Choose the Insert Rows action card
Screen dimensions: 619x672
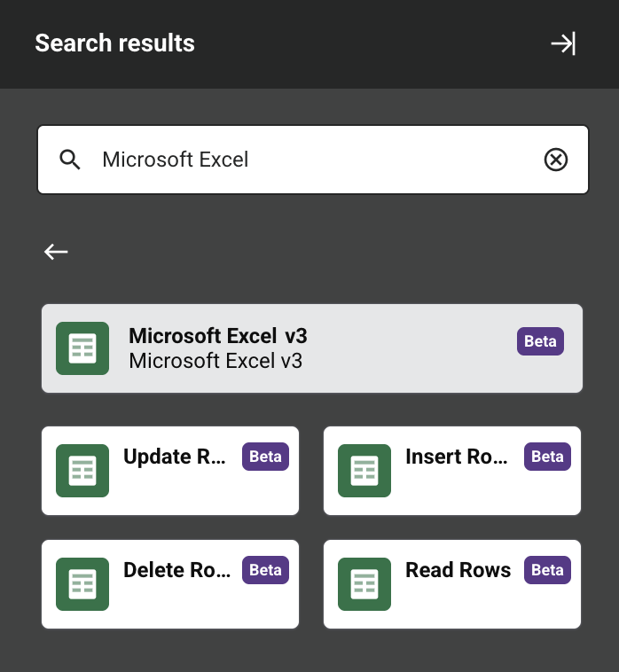click(x=452, y=471)
